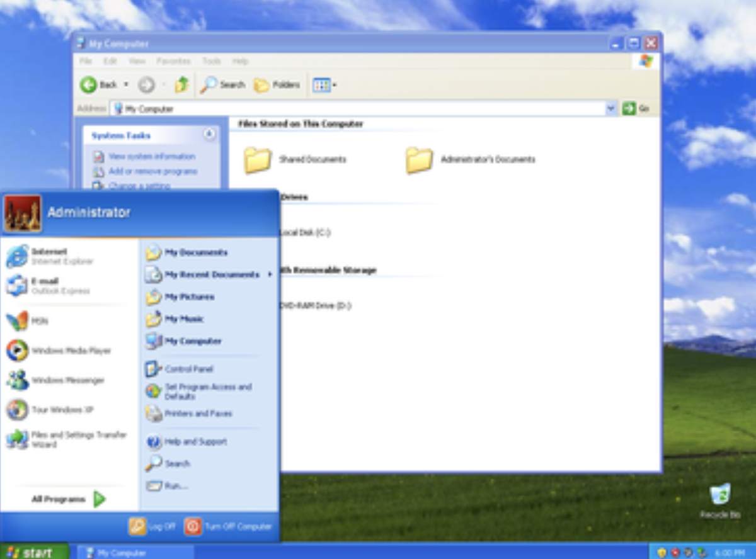Open the Favorites menu
The image size is (756, 559).
click(173, 61)
